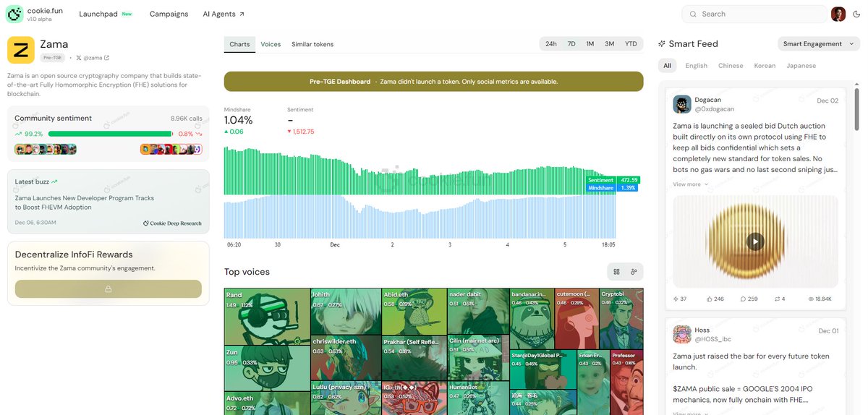The height and width of the screenshot is (415, 868).
Task: Click the 246 likes heart icon
Action: [x=709, y=299]
